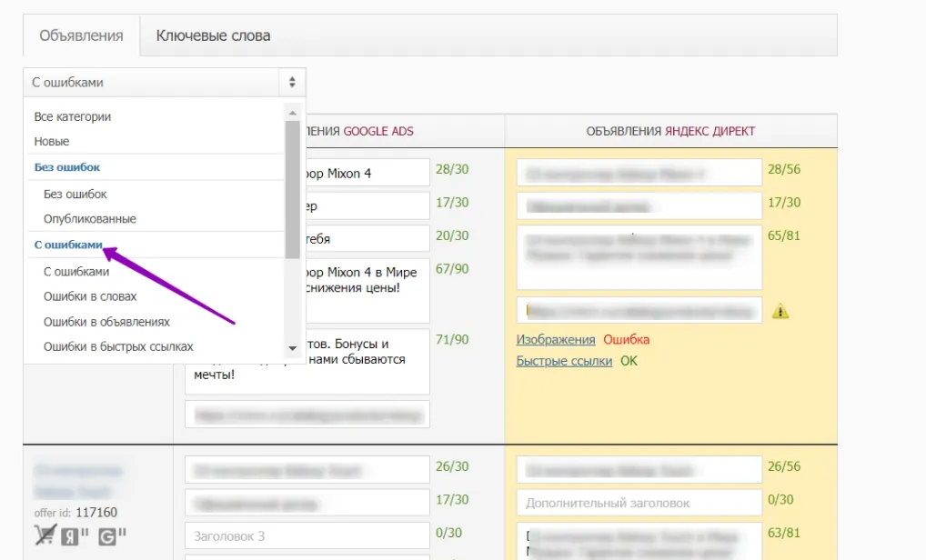The image size is (926, 560).
Task: Open the Изображения link
Action: 556,340
